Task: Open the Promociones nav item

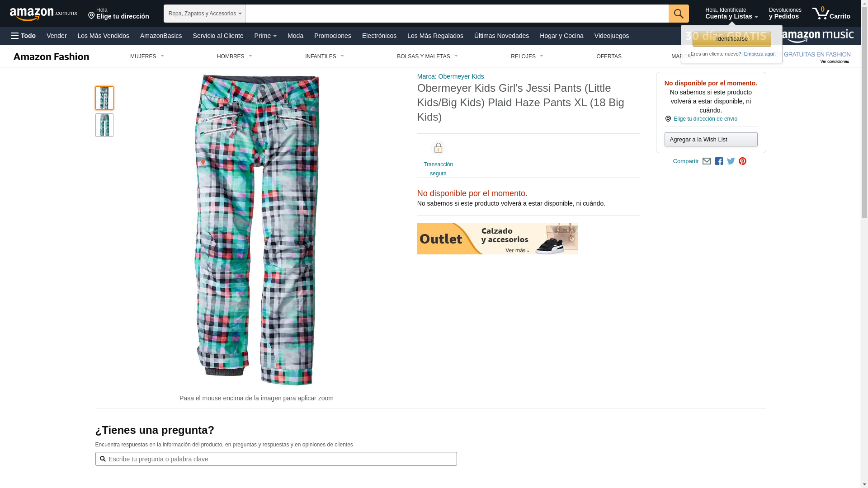Action: 333,36
